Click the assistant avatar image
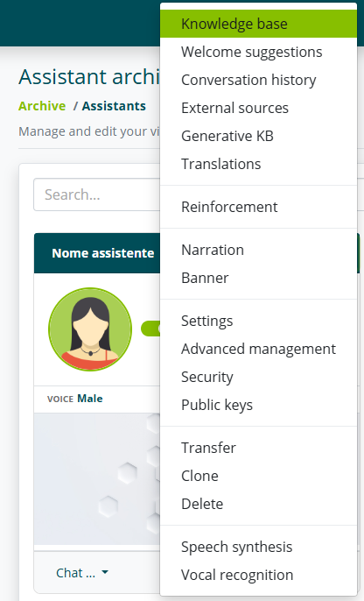This screenshot has width=364, height=601. click(x=90, y=329)
